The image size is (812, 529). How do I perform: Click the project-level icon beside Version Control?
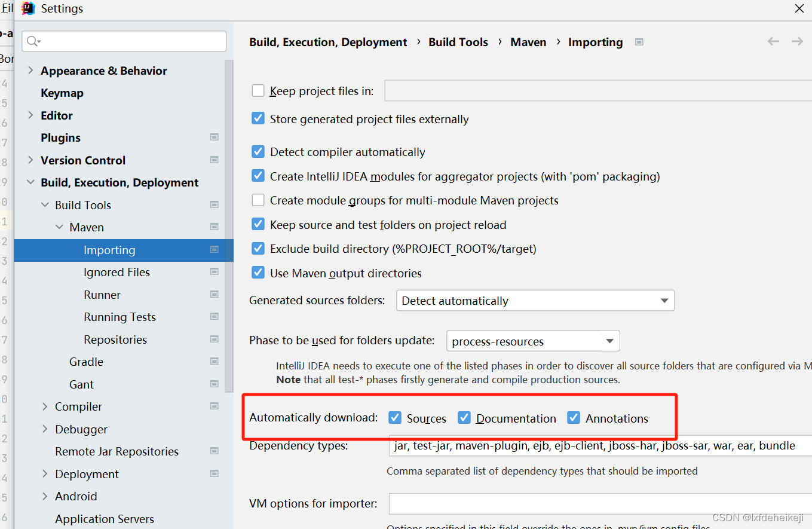pos(215,160)
